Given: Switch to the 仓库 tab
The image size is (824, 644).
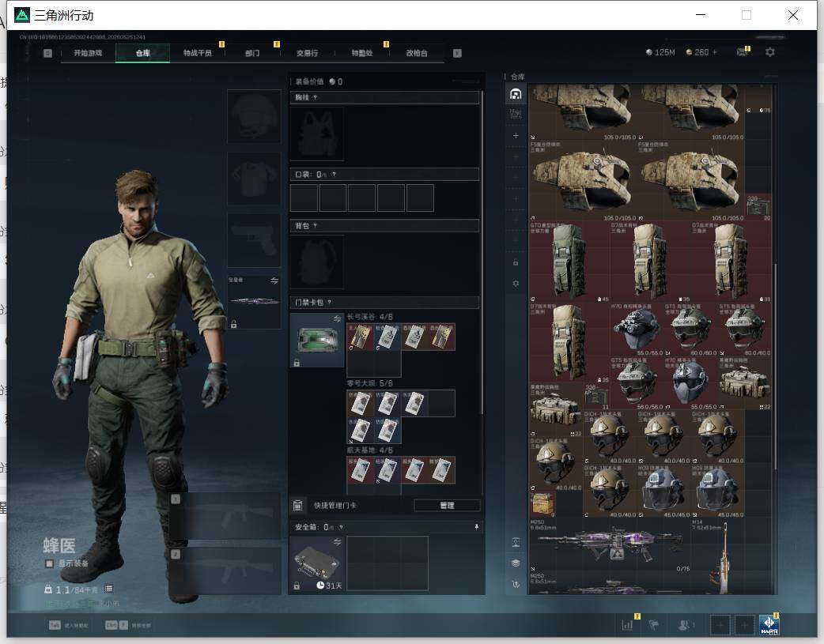Looking at the screenshot, I should [x=143, y=53].
